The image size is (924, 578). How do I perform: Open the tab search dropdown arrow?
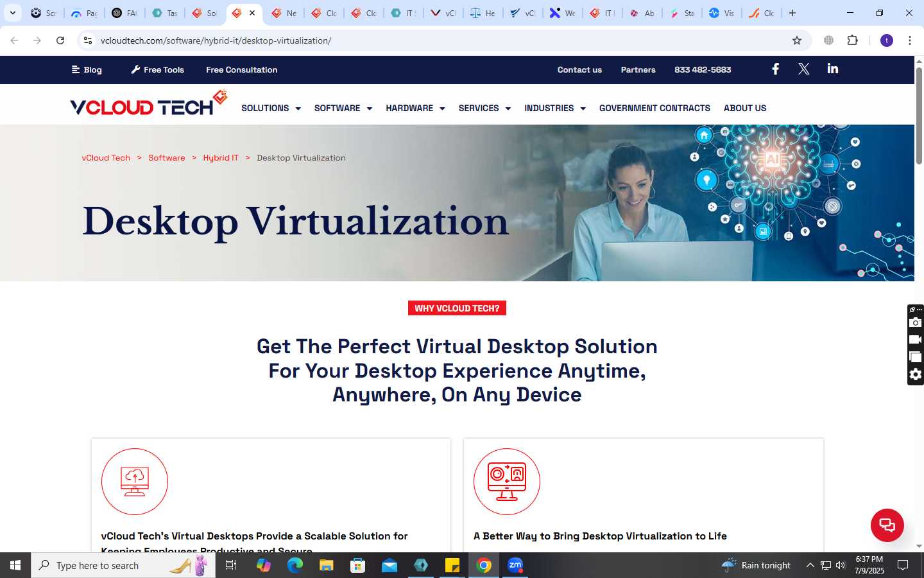(12, 13)
